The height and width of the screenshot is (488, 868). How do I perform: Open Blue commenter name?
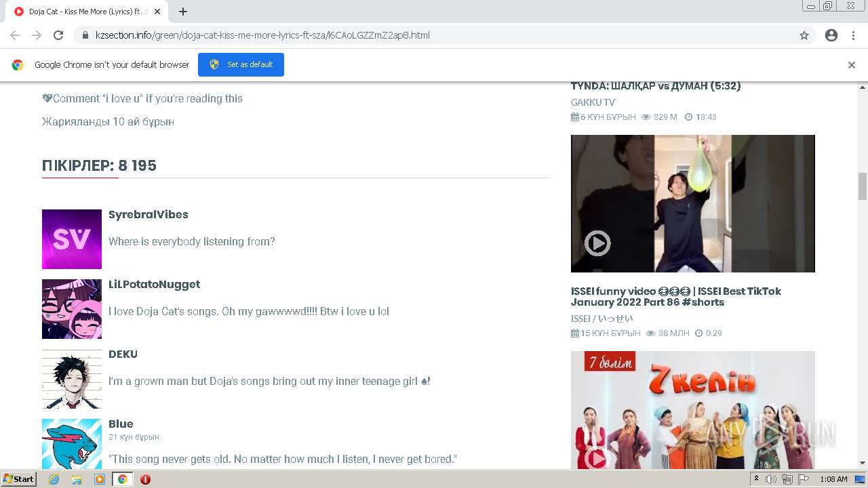[121, 424]
